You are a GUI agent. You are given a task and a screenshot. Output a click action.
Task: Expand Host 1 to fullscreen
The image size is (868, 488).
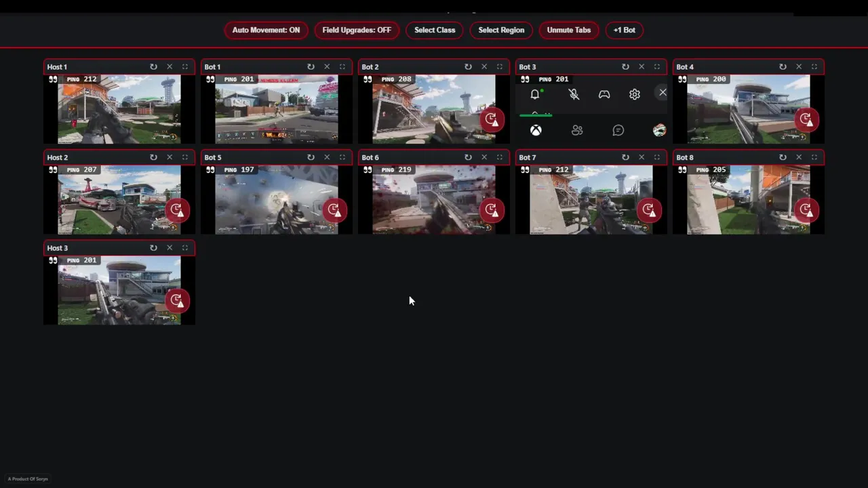coord(184,66)
